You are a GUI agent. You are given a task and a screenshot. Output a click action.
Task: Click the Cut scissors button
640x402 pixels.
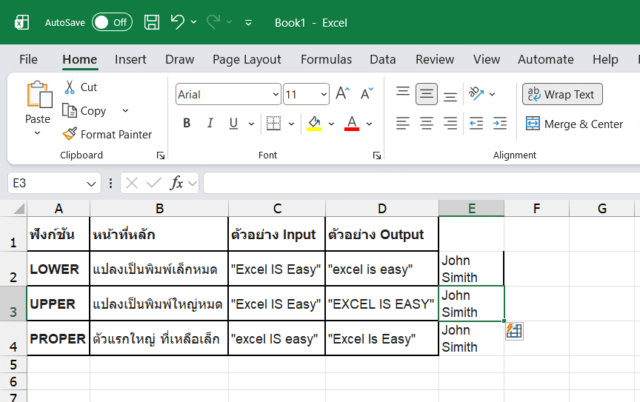coord(80,87)
